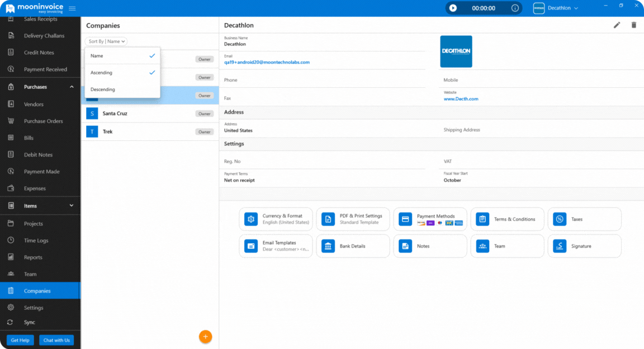Click the Decathlon logo thumbnail
This screenshot has height=349, width=644.
pyautogui.click(x=456, y=51)
